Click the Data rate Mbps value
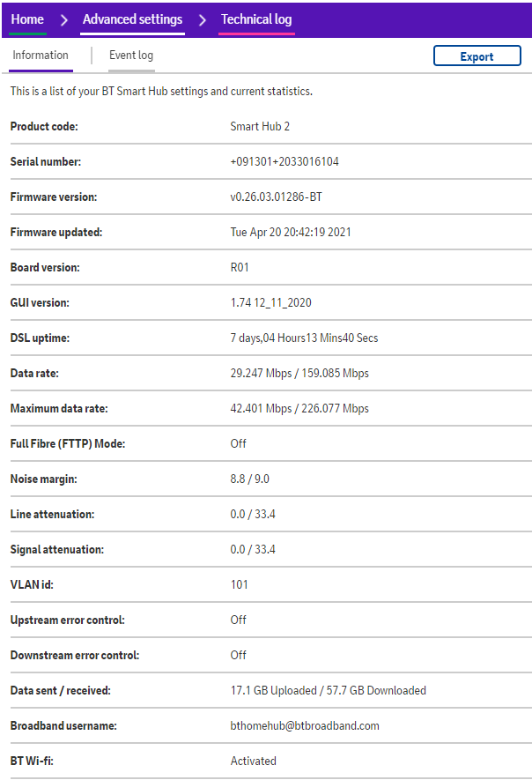Image resolution: width=532 pixels, height=780 pixels. (299, 374)
